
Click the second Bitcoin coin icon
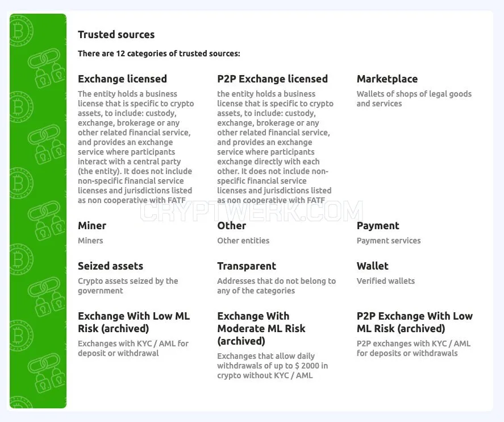pyautogui.click(x=21, y=107)
